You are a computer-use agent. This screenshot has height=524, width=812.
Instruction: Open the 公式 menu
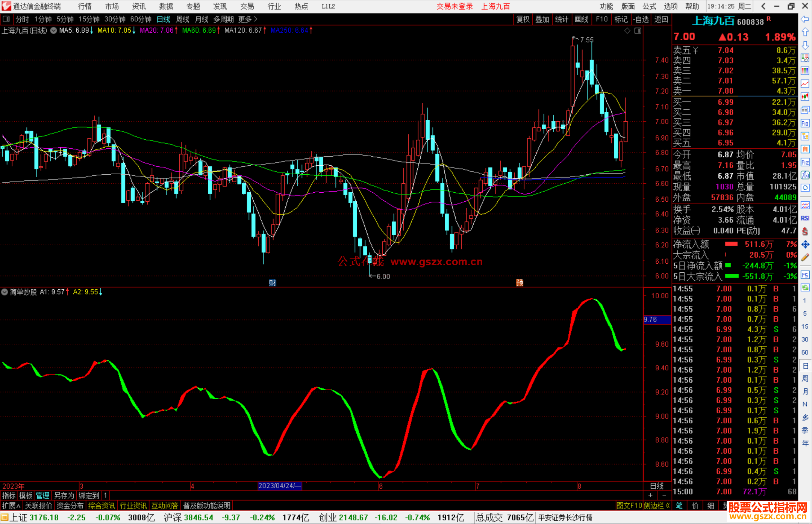tap(649, 6)
